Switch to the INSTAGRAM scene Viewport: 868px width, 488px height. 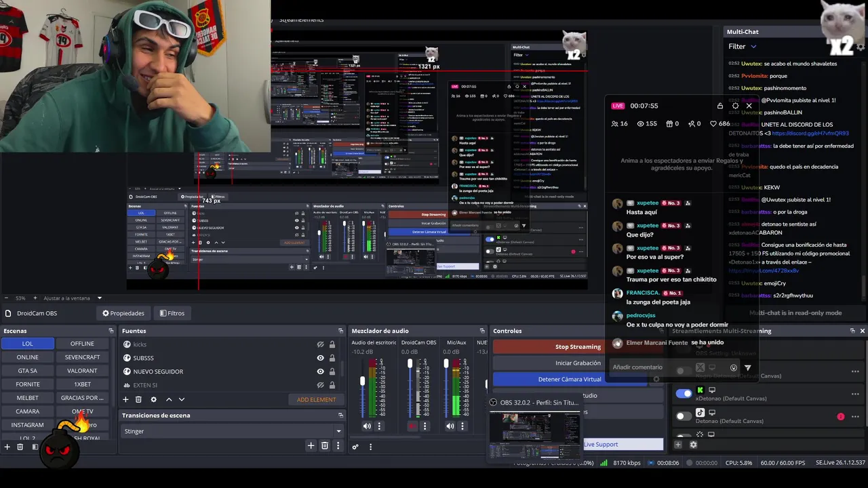click(27, 425)
